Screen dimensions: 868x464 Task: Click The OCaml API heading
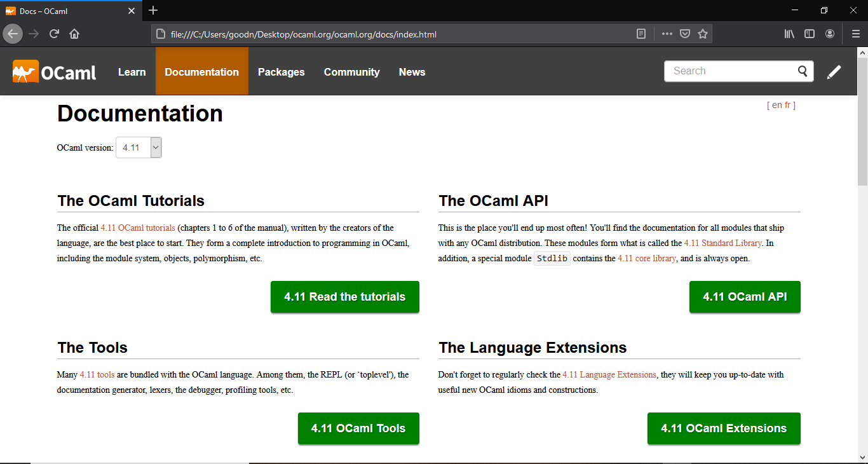tap(493, 201)
